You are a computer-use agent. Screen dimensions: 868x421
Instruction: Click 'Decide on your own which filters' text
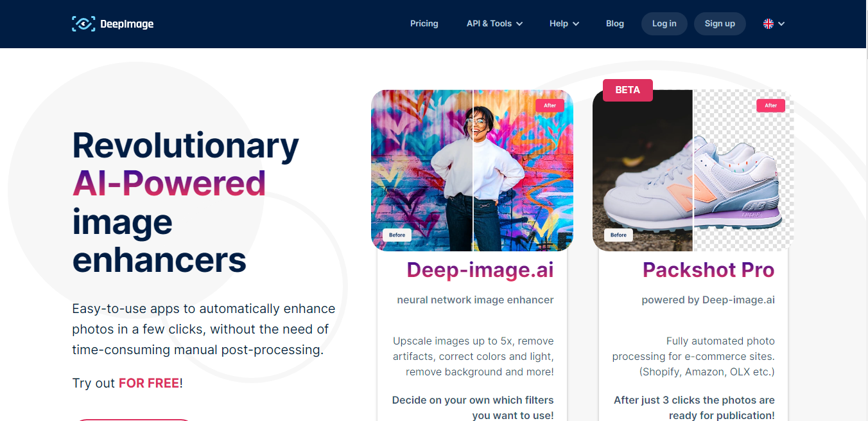473,400
